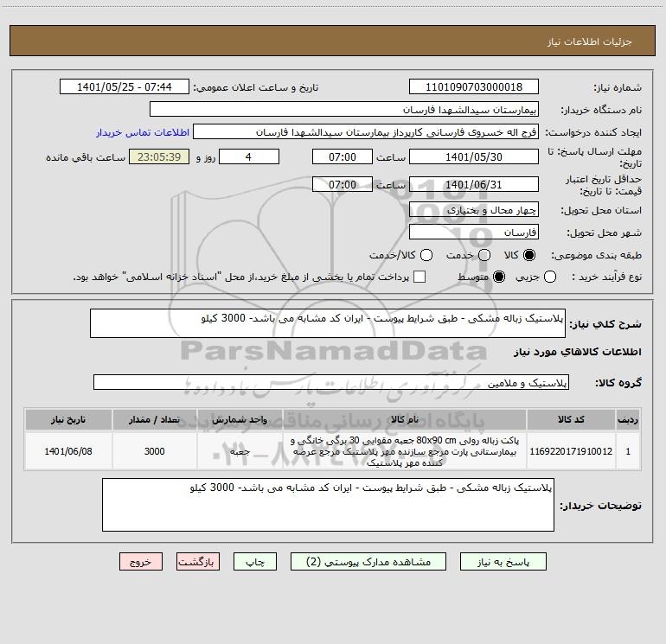Select the کالا radio button
This screenshot has width=666, height=644.
[529, 255]
